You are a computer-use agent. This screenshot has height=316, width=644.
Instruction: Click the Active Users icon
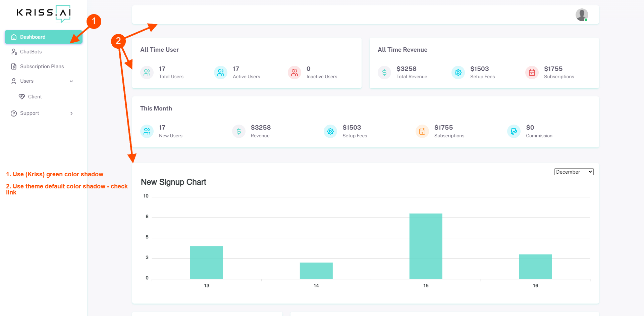click(221, 73)
